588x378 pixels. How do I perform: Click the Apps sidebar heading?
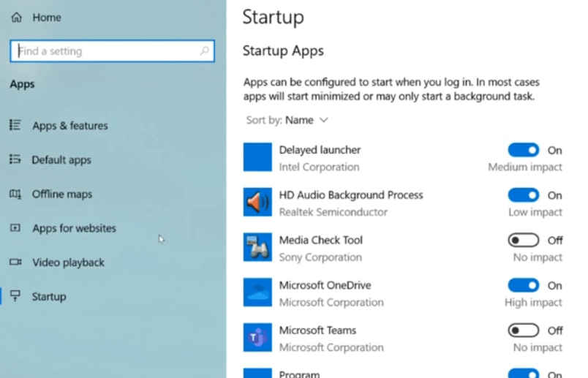(22, 84)
